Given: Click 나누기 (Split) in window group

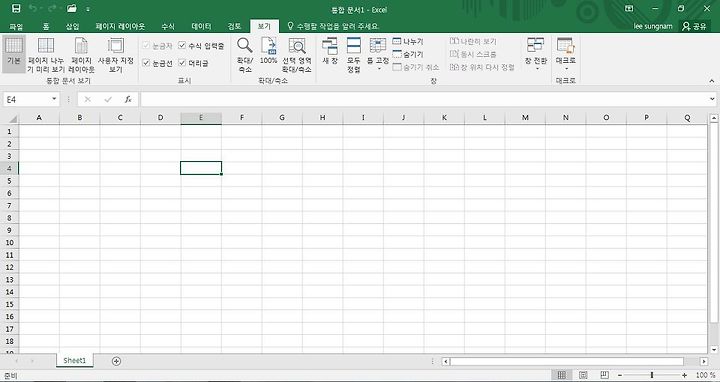Looking at the screenshot, I should tap(408, 41).
